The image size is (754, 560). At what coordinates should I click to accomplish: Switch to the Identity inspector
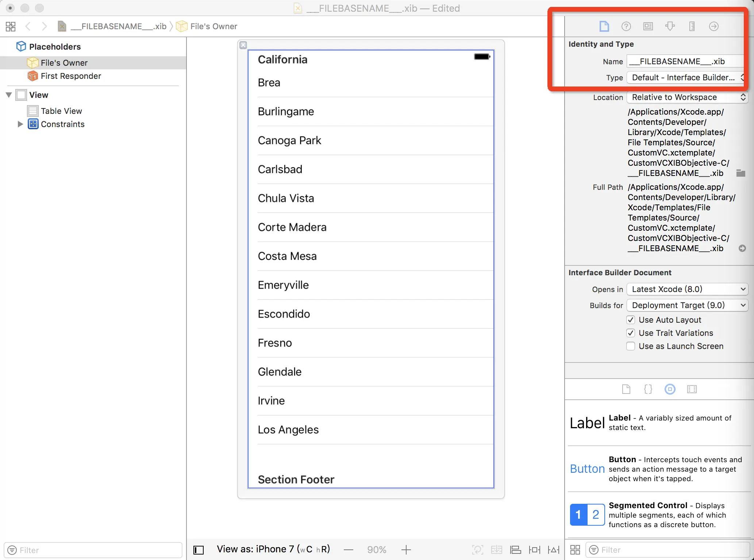[x=648, y=26]
